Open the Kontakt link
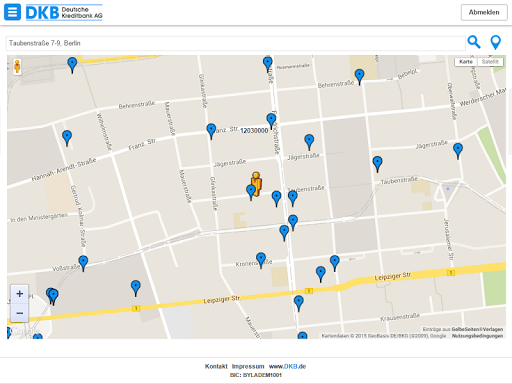Viewport: 512px width, 384px height. click(x=216, y=366)
